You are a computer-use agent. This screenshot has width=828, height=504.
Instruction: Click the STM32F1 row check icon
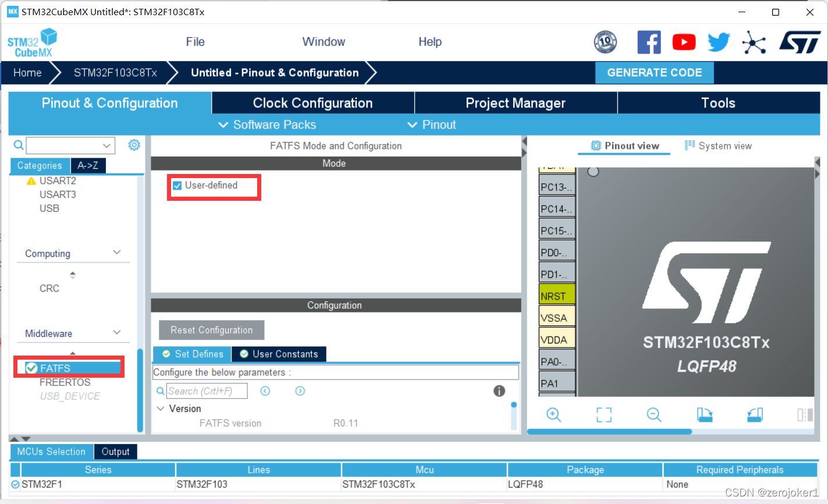15,484
